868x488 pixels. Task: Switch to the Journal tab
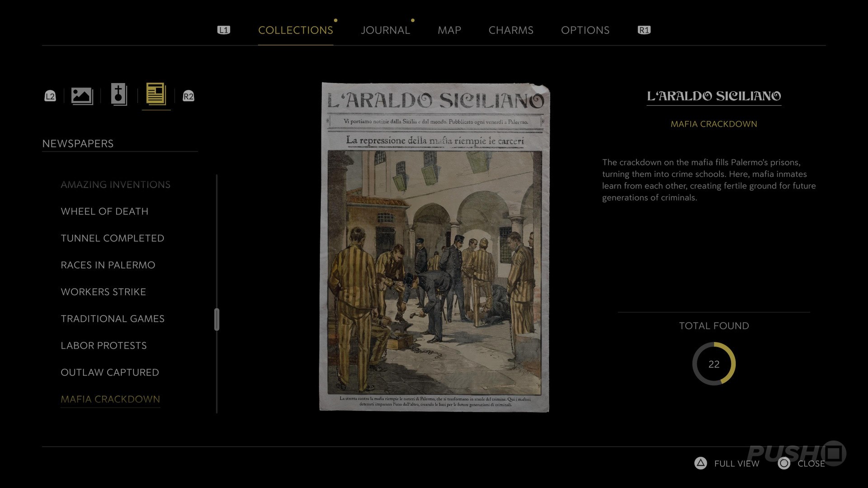coord(385,30)
